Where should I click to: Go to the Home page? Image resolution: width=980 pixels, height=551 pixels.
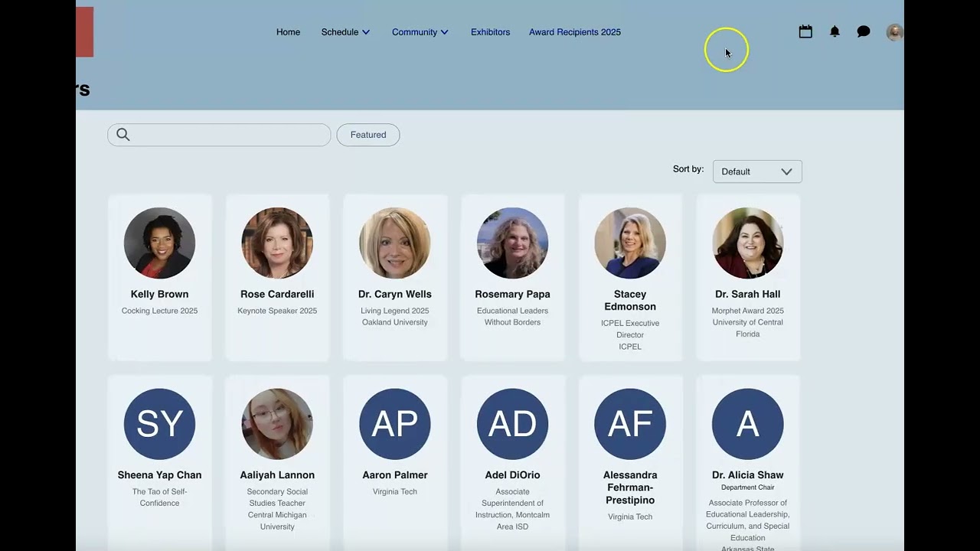(x=288, y=32)
